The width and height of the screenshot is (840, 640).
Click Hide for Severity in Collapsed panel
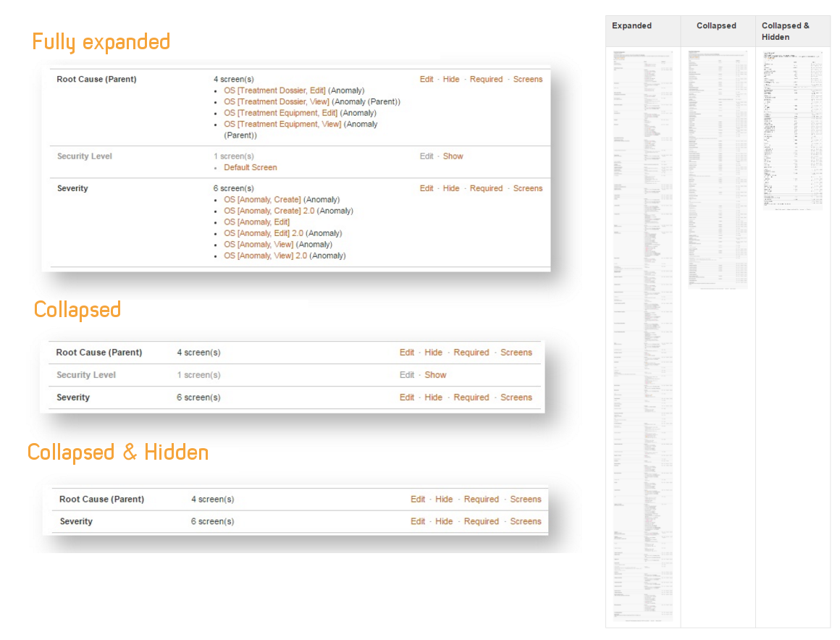coord(433,397)
